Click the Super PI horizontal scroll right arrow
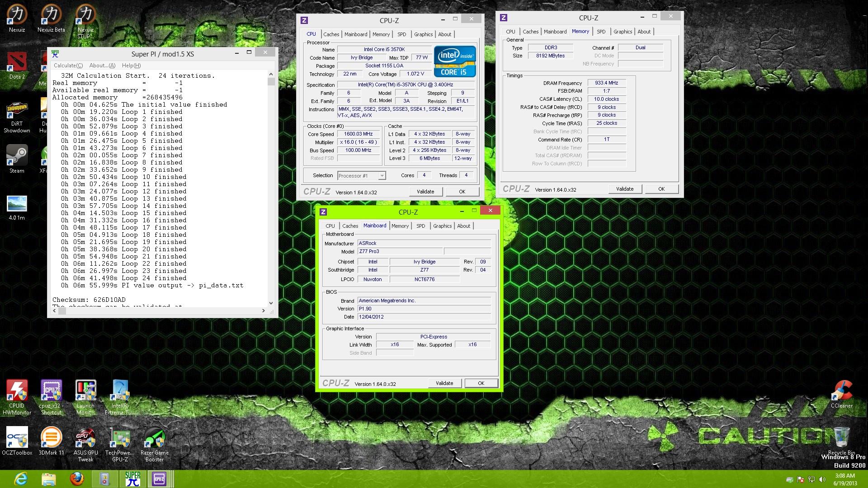 coord(264,311)
